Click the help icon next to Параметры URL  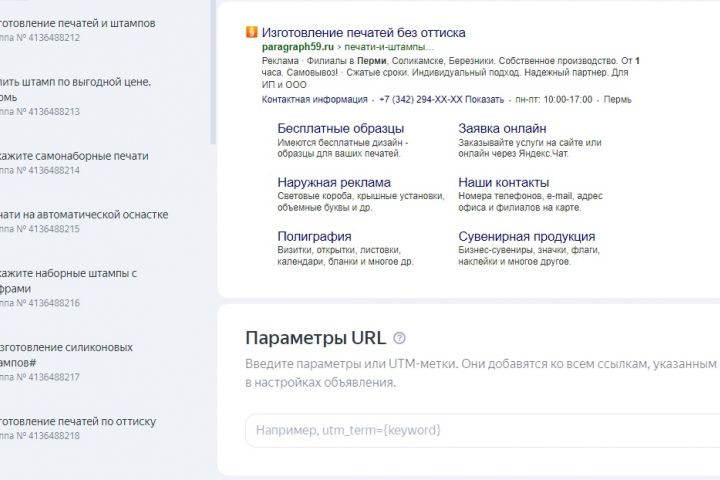(x=400, y=338)
